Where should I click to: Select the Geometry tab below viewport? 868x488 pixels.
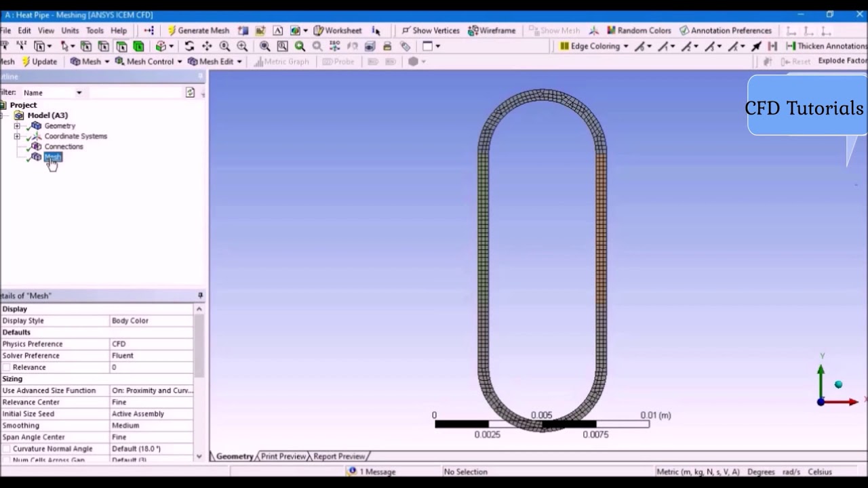pyautogui.click(x=235, y=456)
